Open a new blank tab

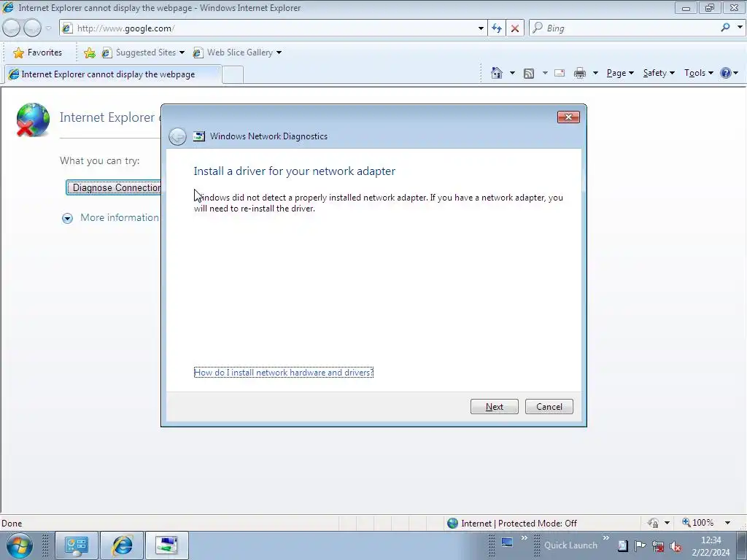click(233, 75)
